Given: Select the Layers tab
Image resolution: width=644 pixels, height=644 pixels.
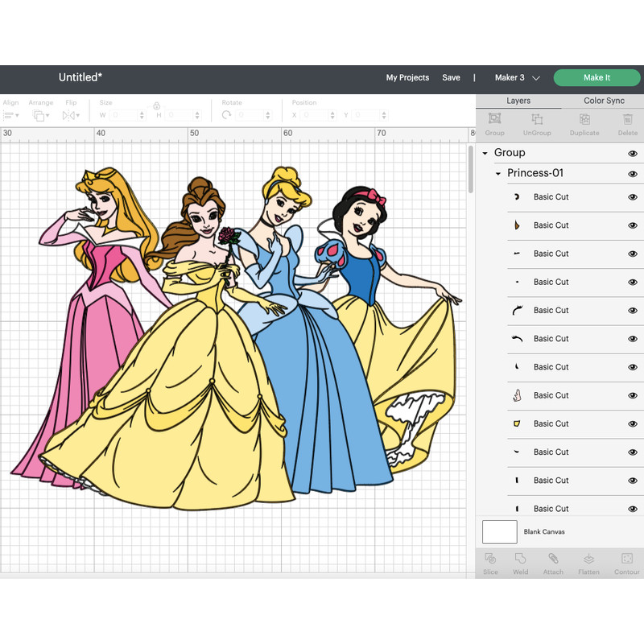Looking at the screenshot, I should click(x=519, y=100).
